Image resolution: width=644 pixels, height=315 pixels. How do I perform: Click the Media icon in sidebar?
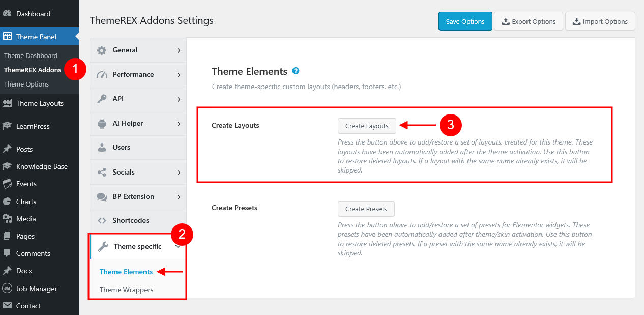(7, 219)
